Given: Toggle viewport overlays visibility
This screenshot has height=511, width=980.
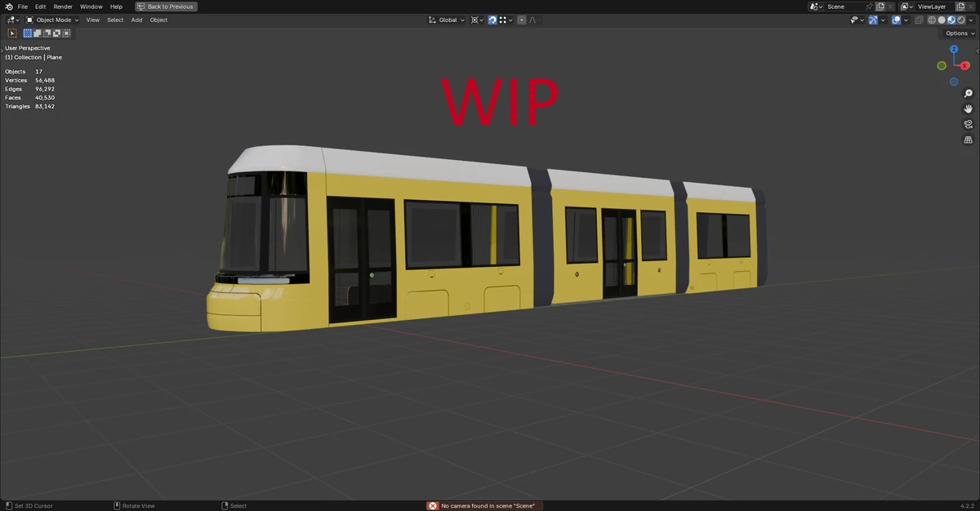Looking at the screenshot, I should coord(896,20).
